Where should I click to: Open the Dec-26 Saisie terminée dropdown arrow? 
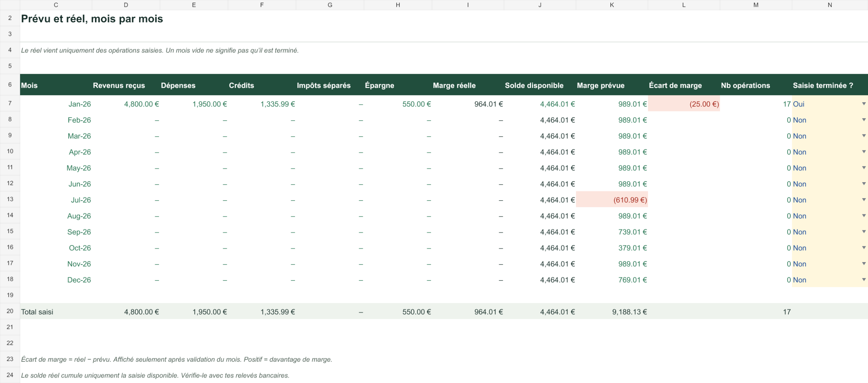pos(864,280)
